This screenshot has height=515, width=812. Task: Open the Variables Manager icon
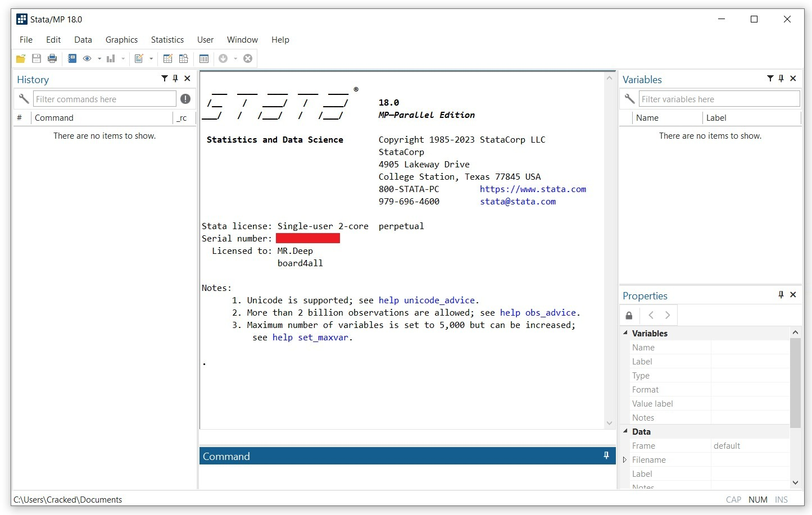pos(204,58)
